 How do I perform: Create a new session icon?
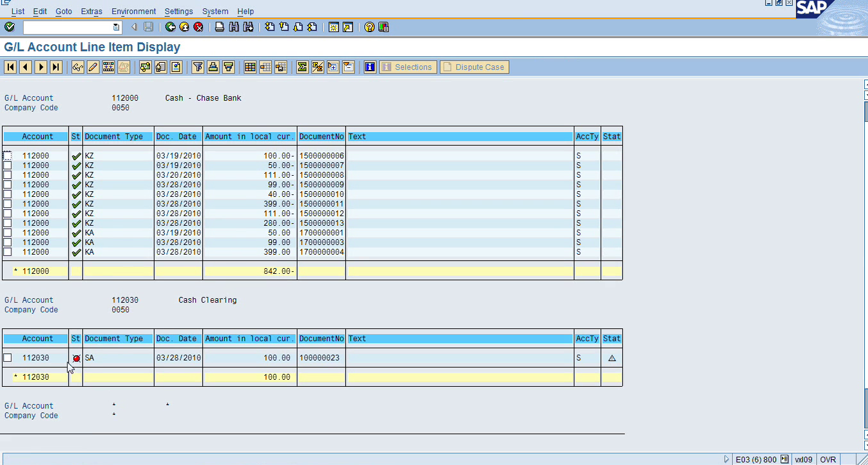point(333,27)
